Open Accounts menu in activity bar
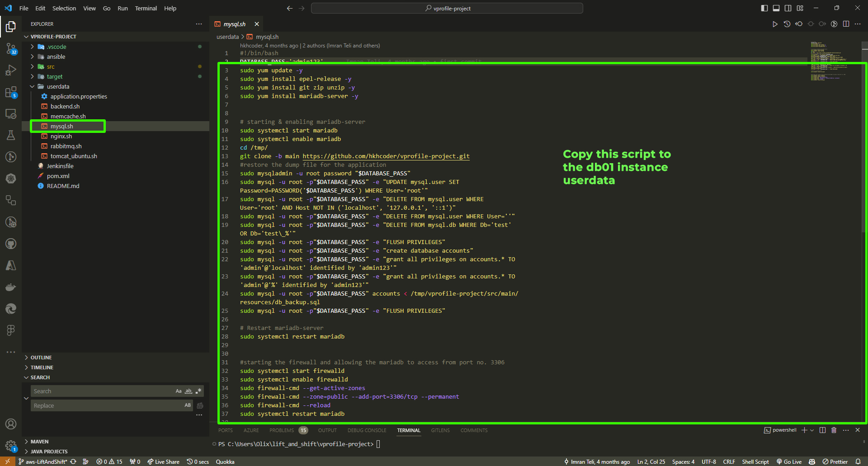This screenshot has width=868, height=466. [11, 424]
